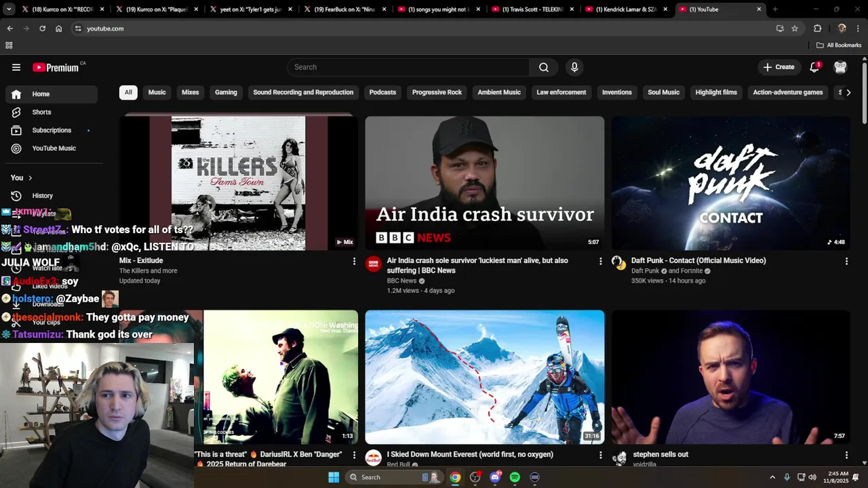Open the account avatar menu
Viewport: 868px width, 488px height.
pyautogui.click(x=841, y=67)
